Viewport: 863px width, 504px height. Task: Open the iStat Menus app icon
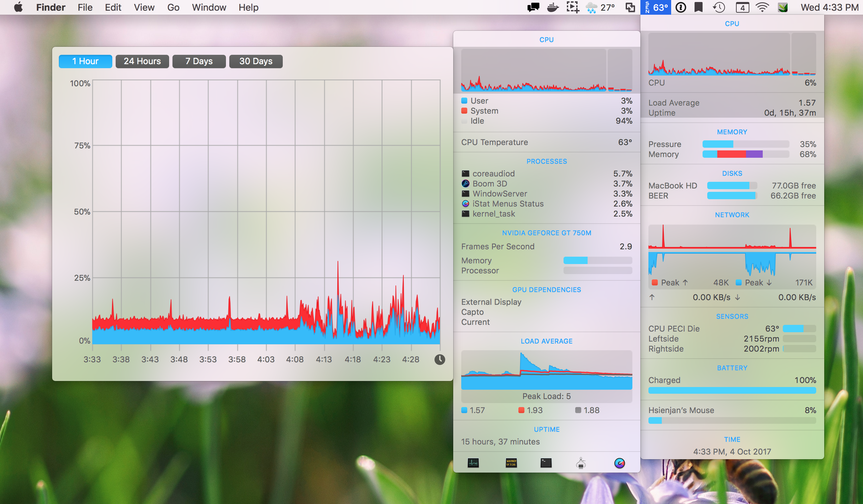pos(619,463)
